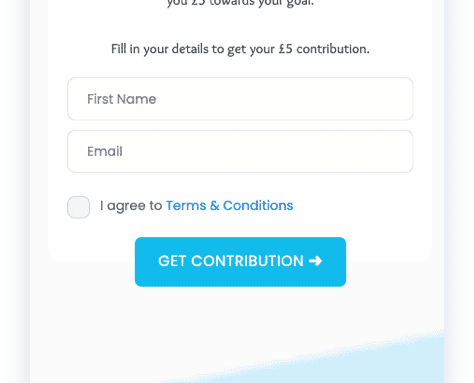
Task: Click the 'I agree to' checkbox label
Action: (131, 206)
